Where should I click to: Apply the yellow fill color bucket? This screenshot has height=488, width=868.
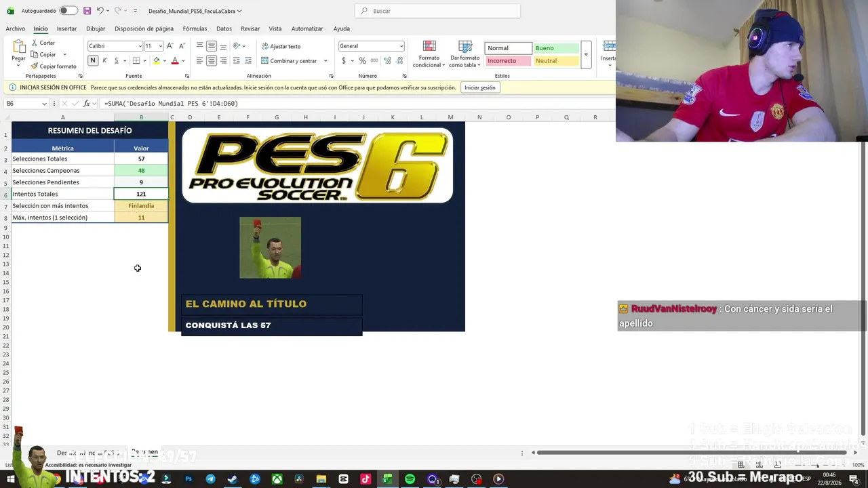156,60
